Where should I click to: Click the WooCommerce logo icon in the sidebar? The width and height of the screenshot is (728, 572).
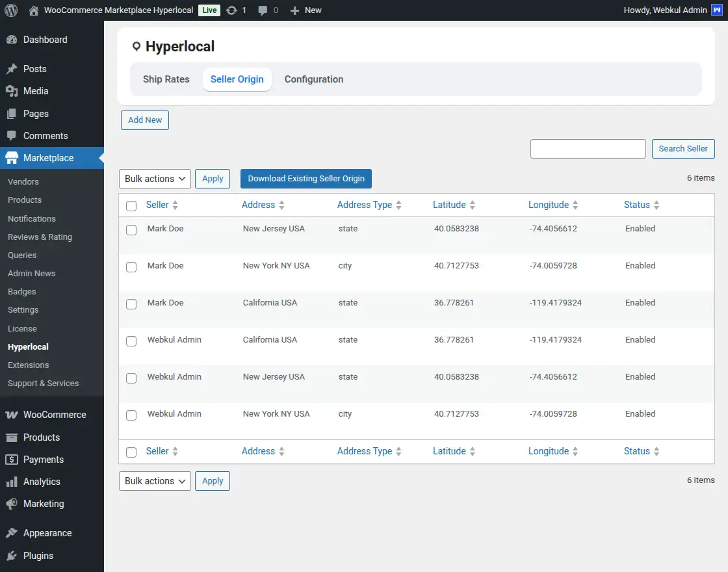point(12,415)
